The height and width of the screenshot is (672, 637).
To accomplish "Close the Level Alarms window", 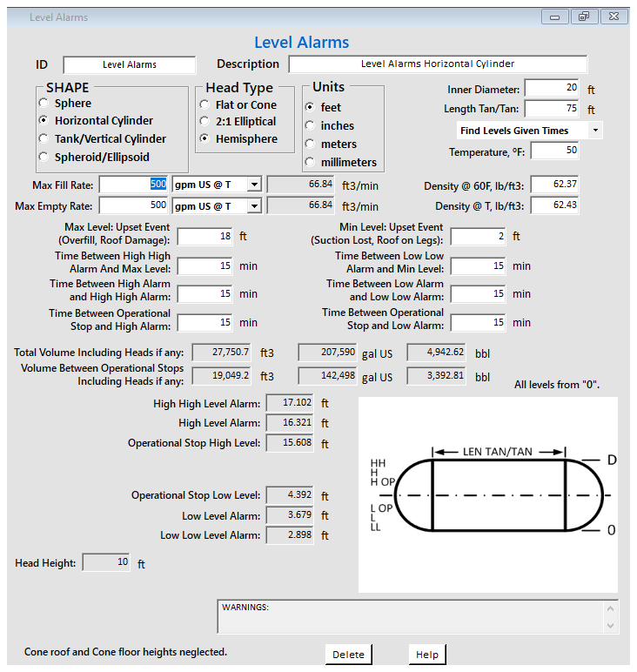I will point(614,17).
